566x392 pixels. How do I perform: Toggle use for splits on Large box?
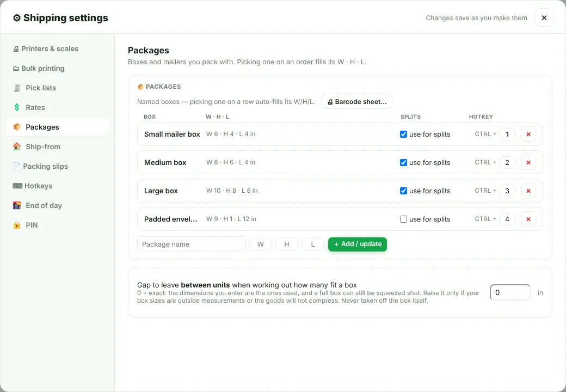click(x=404, y=191)
